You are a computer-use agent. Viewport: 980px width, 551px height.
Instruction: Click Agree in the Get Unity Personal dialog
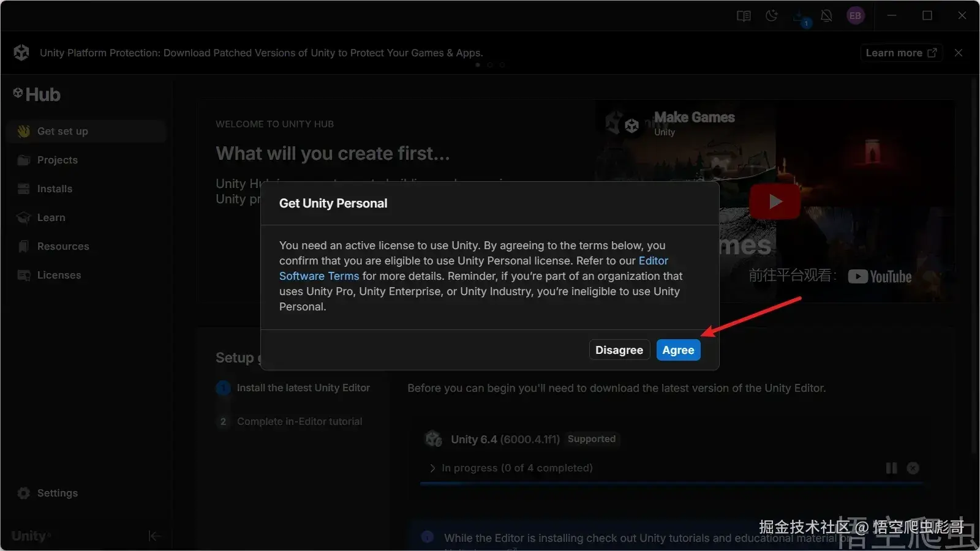pos(678,350)
